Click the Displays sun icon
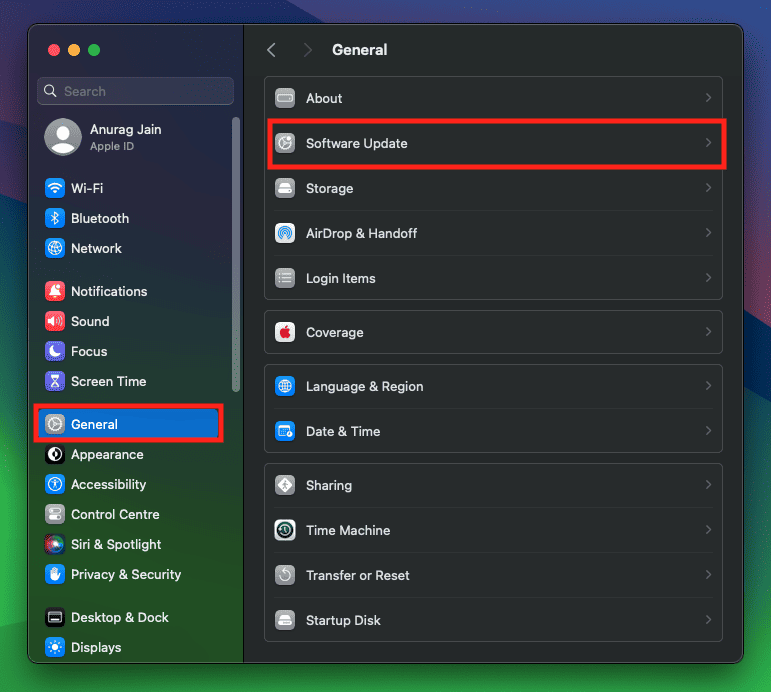Viewport: 771px width, 692px height. coord(55,647)
